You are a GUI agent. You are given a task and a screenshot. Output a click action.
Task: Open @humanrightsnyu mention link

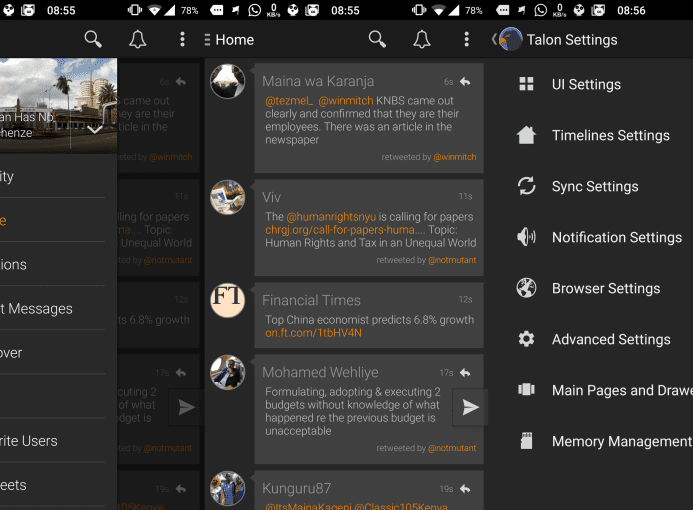(331, 217)
